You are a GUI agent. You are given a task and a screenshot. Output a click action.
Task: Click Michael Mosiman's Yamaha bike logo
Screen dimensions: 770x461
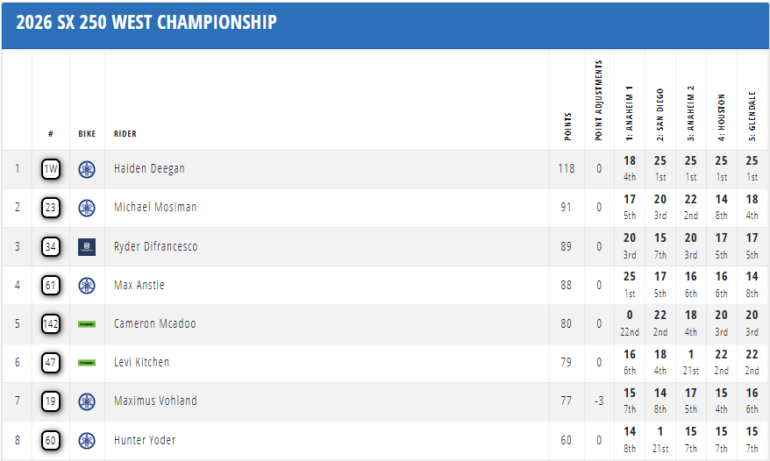87,207
